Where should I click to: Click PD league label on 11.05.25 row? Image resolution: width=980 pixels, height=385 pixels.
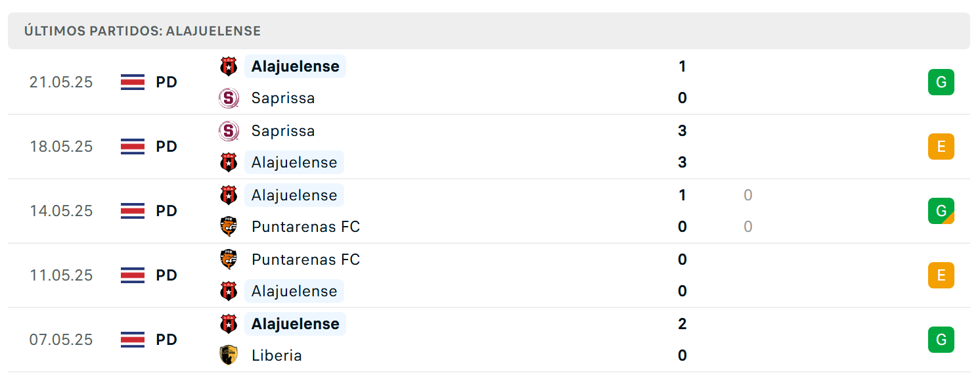point(167,275)
